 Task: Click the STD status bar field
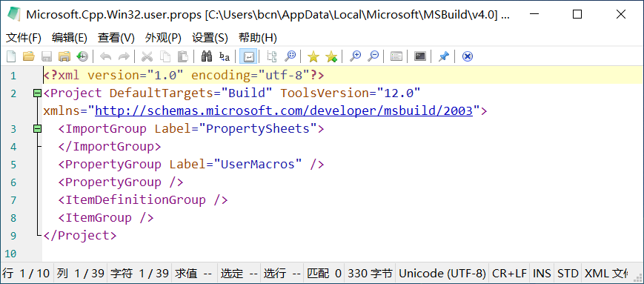568,274
